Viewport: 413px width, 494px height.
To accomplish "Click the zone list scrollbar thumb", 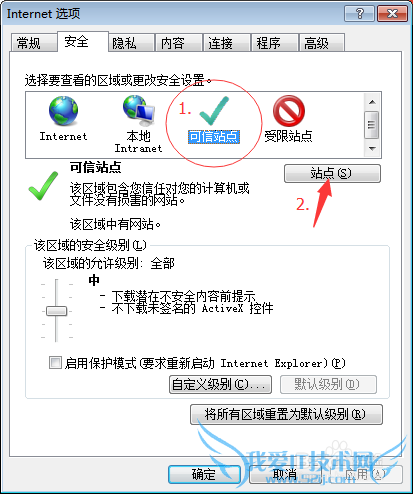I will tap(371, 125).
